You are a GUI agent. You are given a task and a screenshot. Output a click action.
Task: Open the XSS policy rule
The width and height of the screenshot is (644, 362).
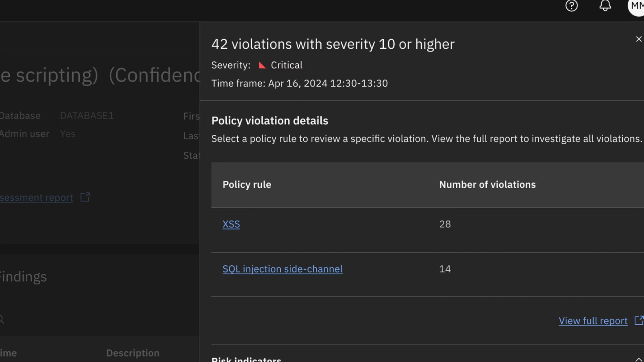[x=231, y=224]
